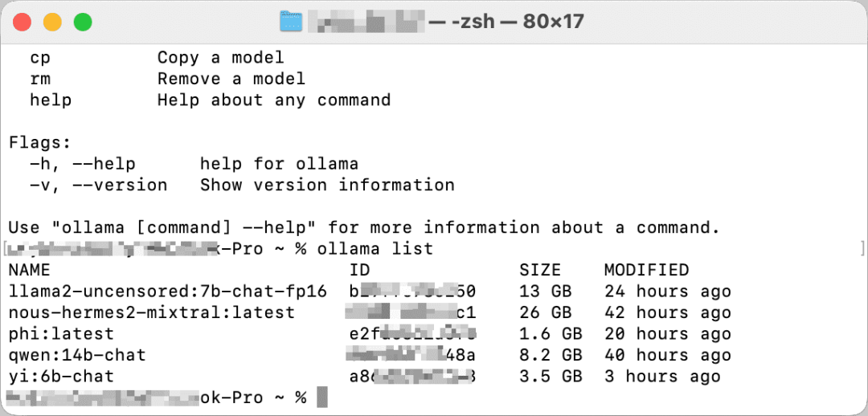This screenshot has width=868, height=416.
Task: Click the yellow minimize window button
Action: coord(52,22)
